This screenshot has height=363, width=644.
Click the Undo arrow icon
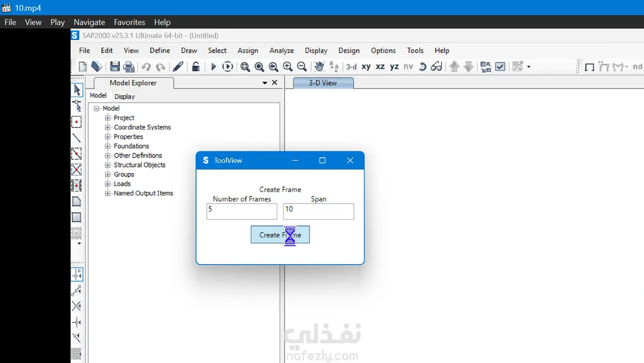[x=146, y=67]
